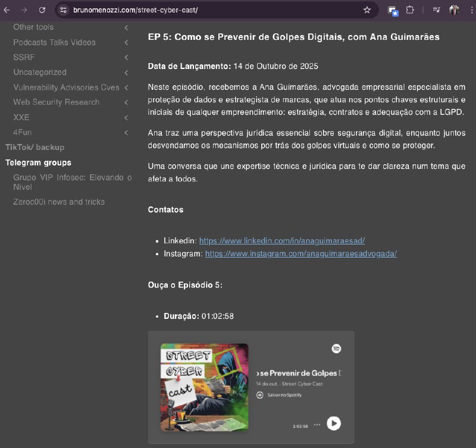Screen dimensions: 476x448
Task: Go back to the previous page
Action: click(x=7, y=10)
